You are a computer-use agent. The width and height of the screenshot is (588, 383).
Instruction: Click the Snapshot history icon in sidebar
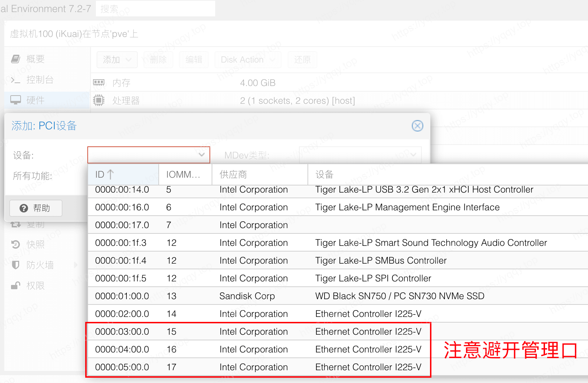15,244
